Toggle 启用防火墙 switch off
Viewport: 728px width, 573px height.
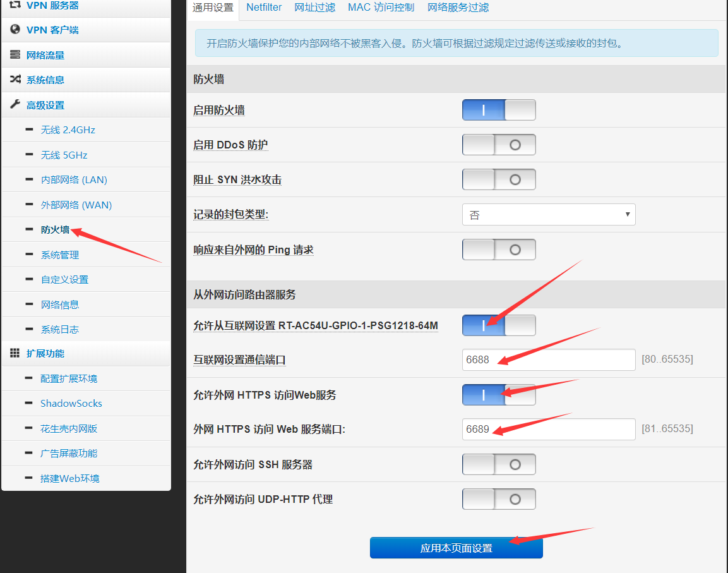click(499, 110)
